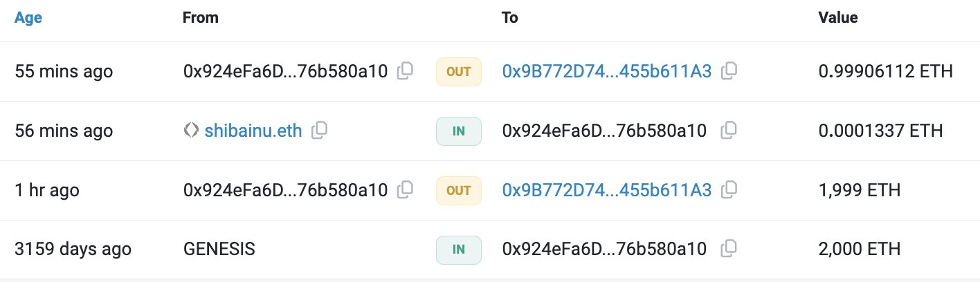
Task: Toggle the Age column header format
Action: pos(28,18)
